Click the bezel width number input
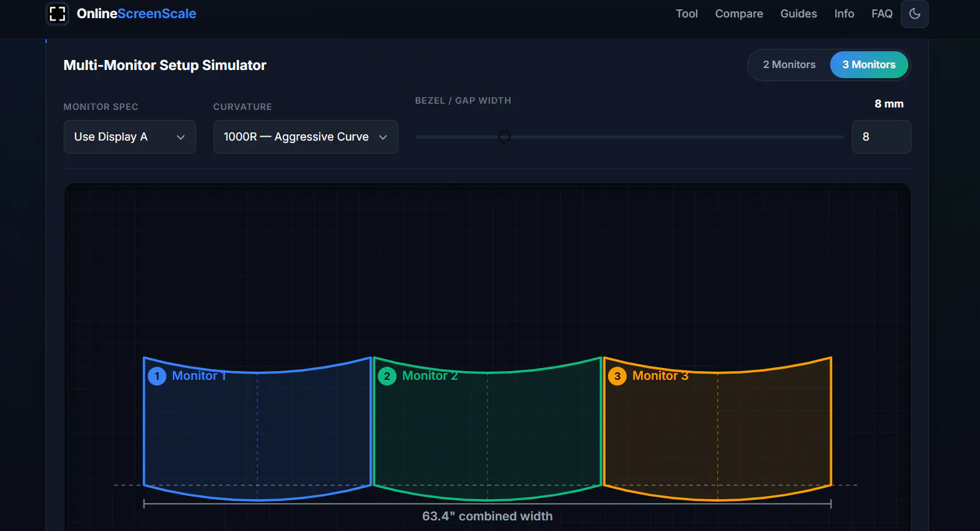The image size is (980, 531). 881,137
